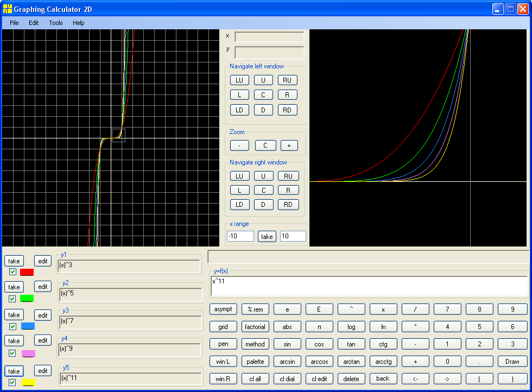This screenshot has height=392, width=532.
Task: Click the asympt button
Action: [x=223, y=309]
